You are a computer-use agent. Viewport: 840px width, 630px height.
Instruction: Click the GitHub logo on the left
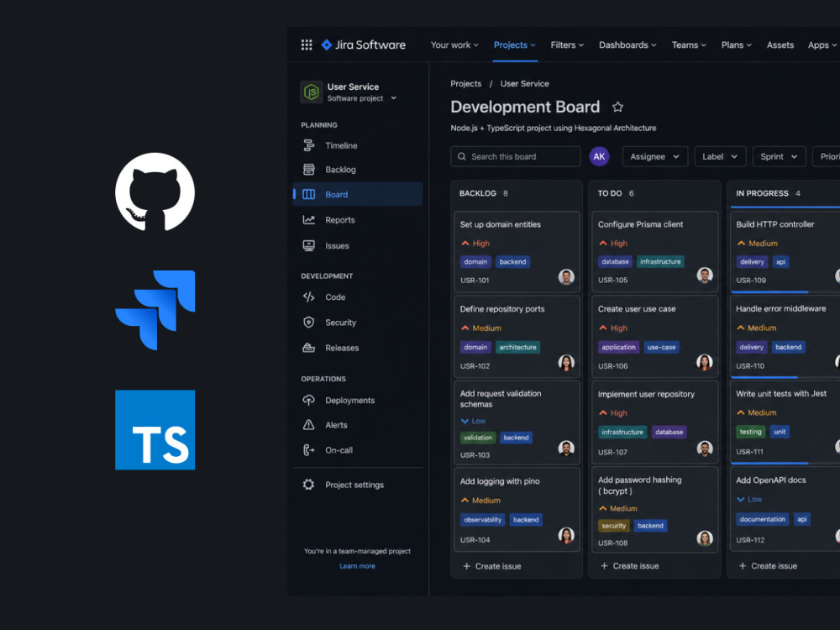155,192
